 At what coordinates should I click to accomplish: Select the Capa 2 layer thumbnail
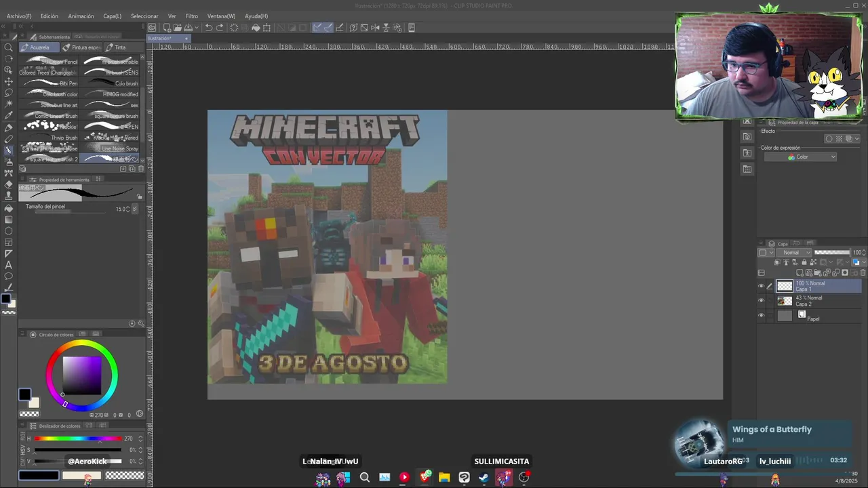click(x=785, y=301)
